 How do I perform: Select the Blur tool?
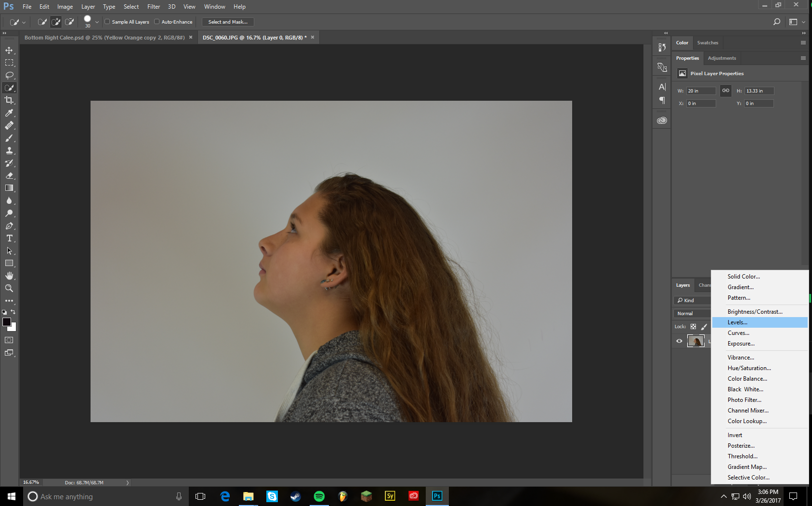click(9, 200)
